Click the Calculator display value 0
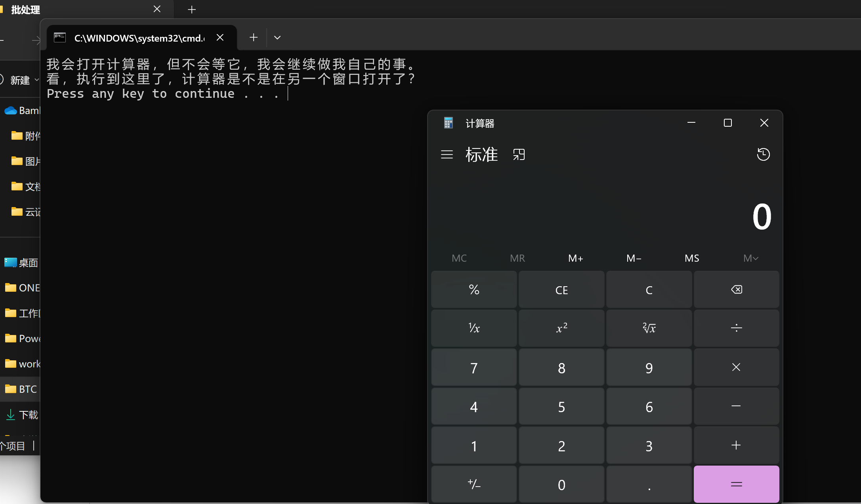This screenshot has width=861, height=504. 762,217
